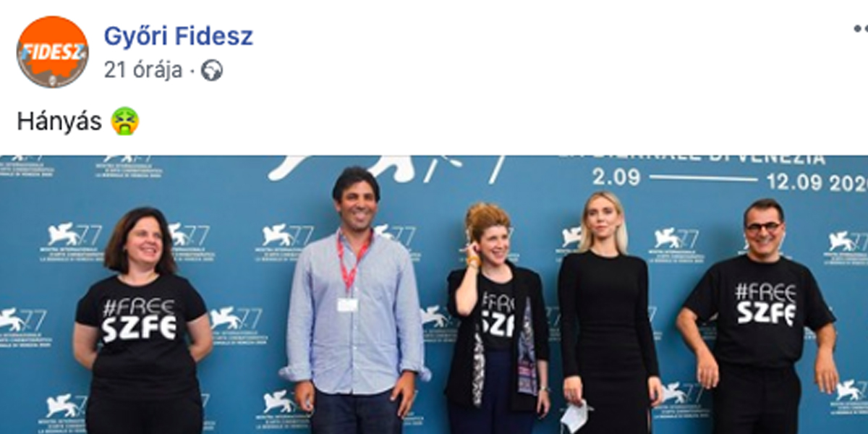The height and width of the screenshot is (434, 868).
Task: Open the post via '21 órája' timestamp
Action: 142,70
